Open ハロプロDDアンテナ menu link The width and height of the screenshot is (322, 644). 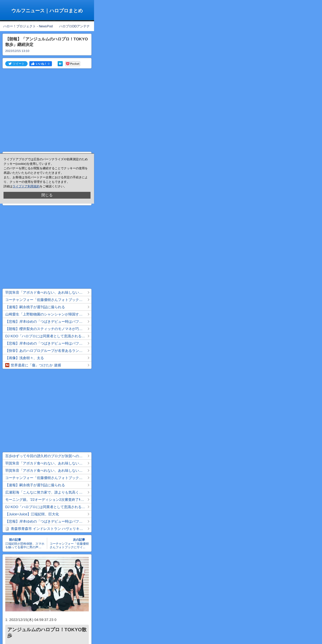pos(74,26)
